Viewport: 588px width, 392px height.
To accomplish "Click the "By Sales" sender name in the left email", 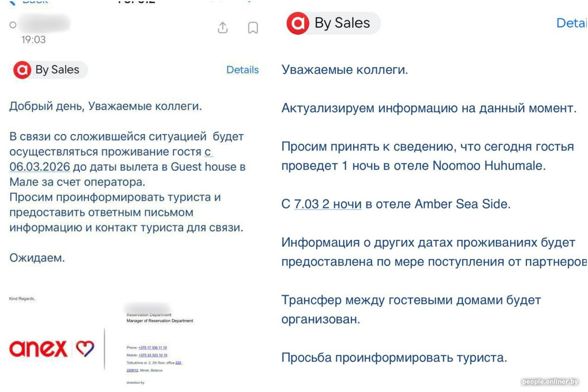I will coord(57,70).
